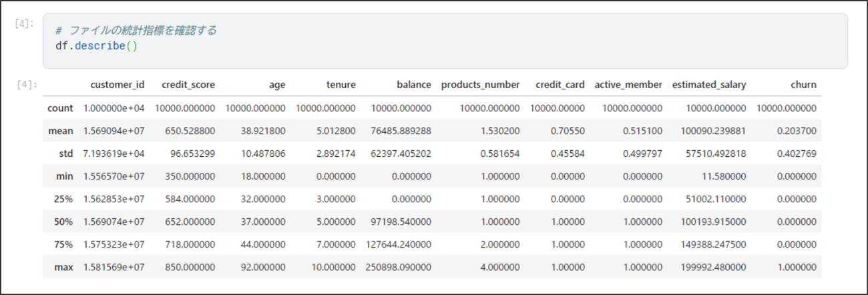Click the churn column header
The height and width of the screenshot is (295, 868).
coord(803,85)
